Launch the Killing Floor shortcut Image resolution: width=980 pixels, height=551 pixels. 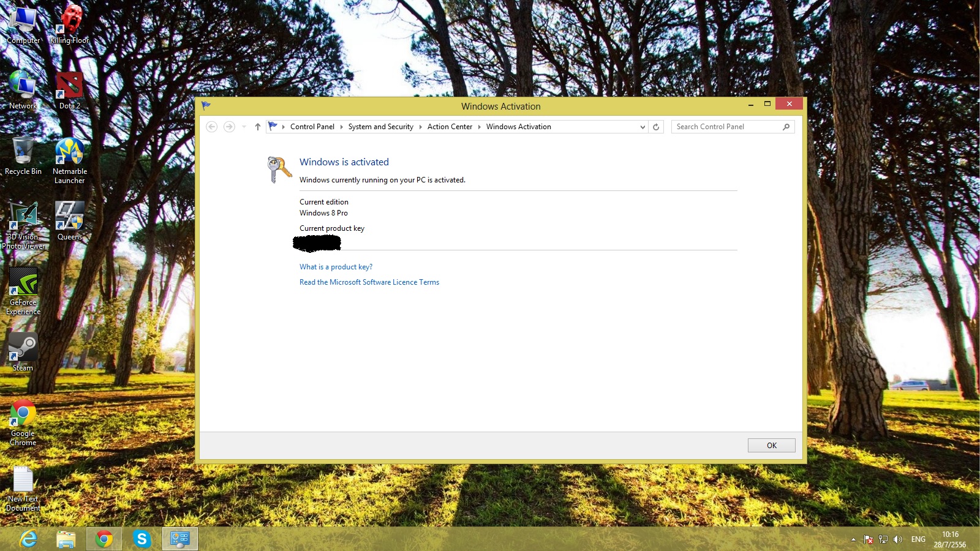[x=70, y=26]
